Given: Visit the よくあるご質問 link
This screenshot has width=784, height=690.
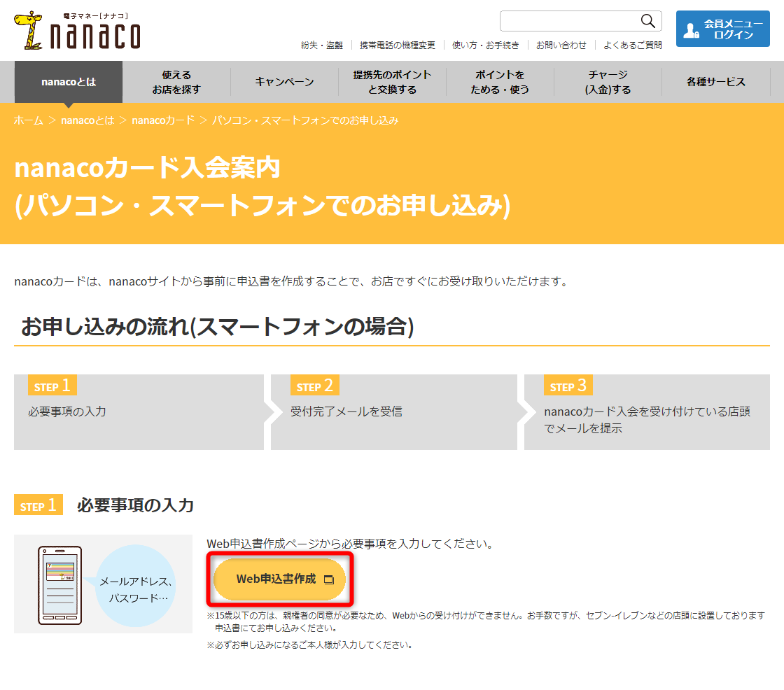Looking at the screenshot, I should 633,45.
